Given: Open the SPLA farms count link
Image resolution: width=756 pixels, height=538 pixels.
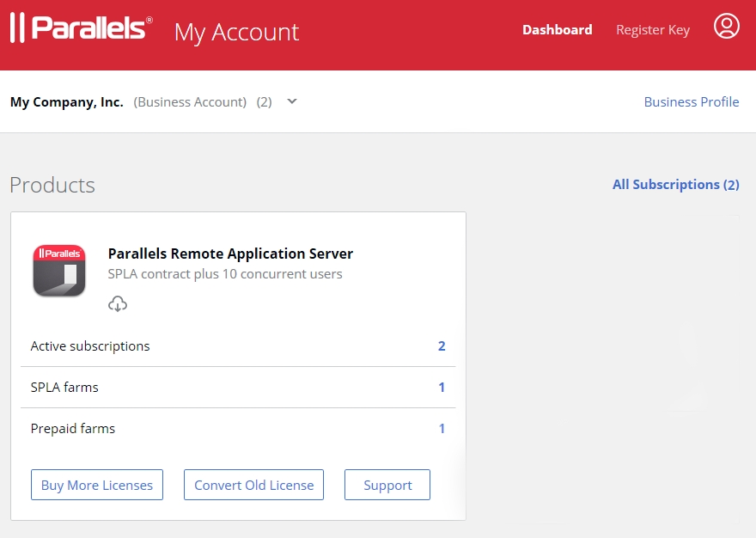Looking at the screenshot, I should pyautogui.click(x=442, y=388).
